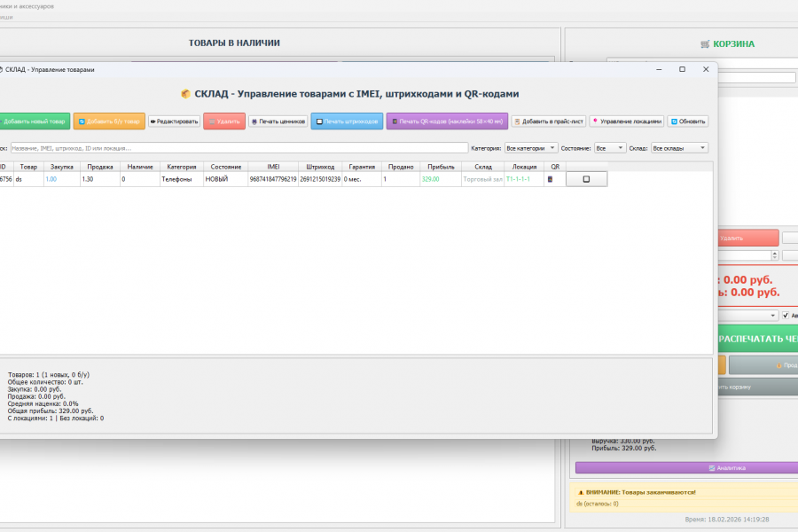Click the cart icon beside КОРЗИНА

705,43
